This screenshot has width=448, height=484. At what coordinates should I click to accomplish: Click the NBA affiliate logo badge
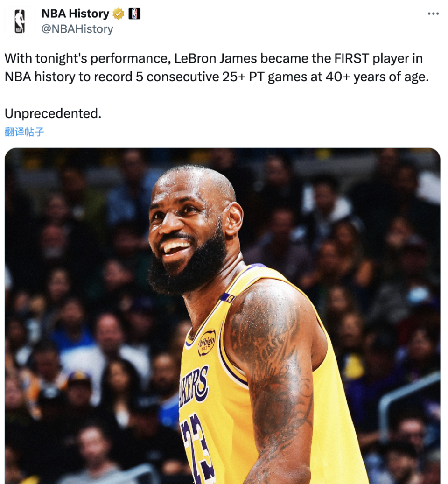coord(134,14)
